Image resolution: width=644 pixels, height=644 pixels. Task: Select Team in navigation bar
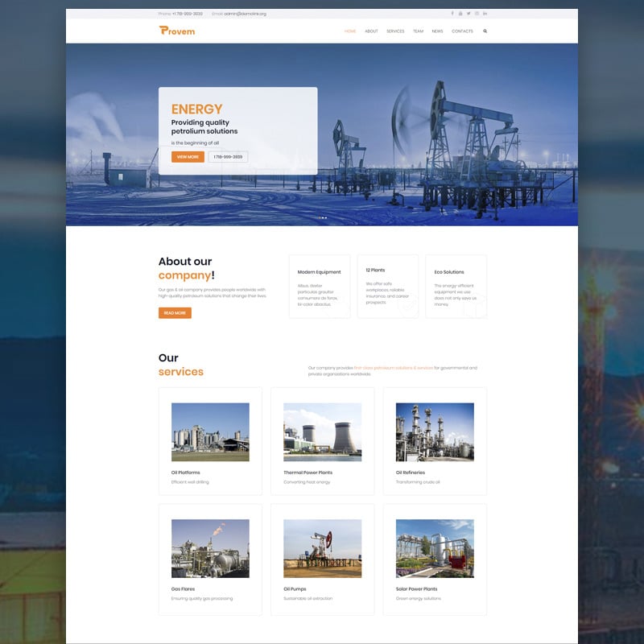[x=418, y=31]
